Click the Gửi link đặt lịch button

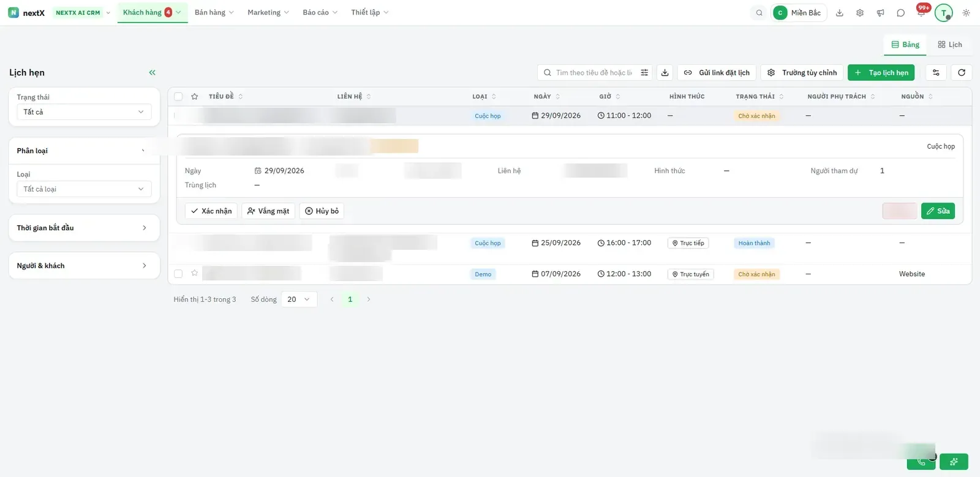717,72
